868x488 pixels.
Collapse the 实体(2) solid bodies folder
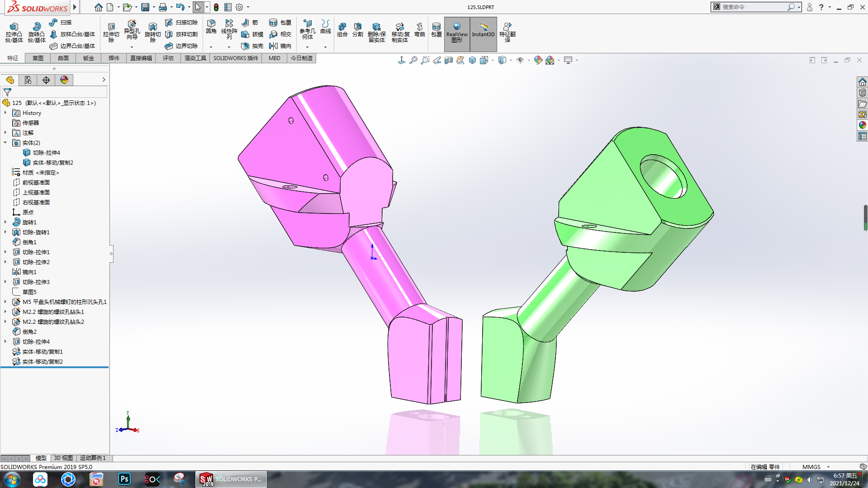click(x=5, y=142)
